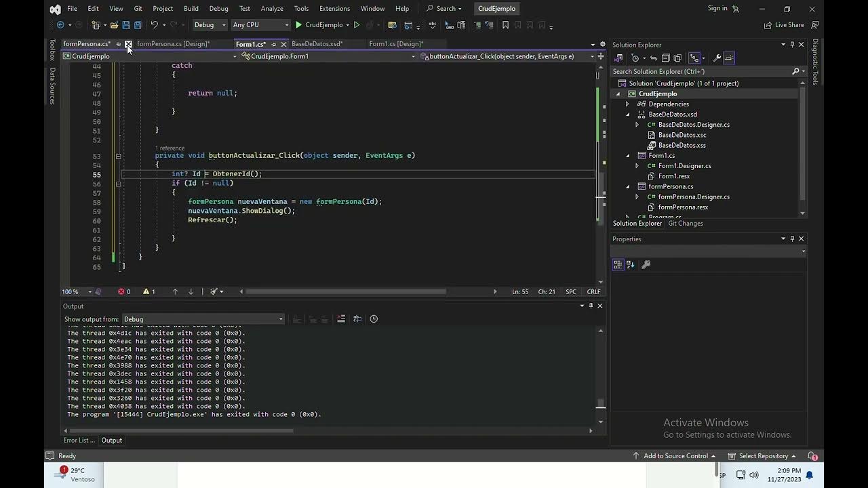
Task: Click the Properties pages wrench icon in Properties panel
Action: tap(646, 264)
